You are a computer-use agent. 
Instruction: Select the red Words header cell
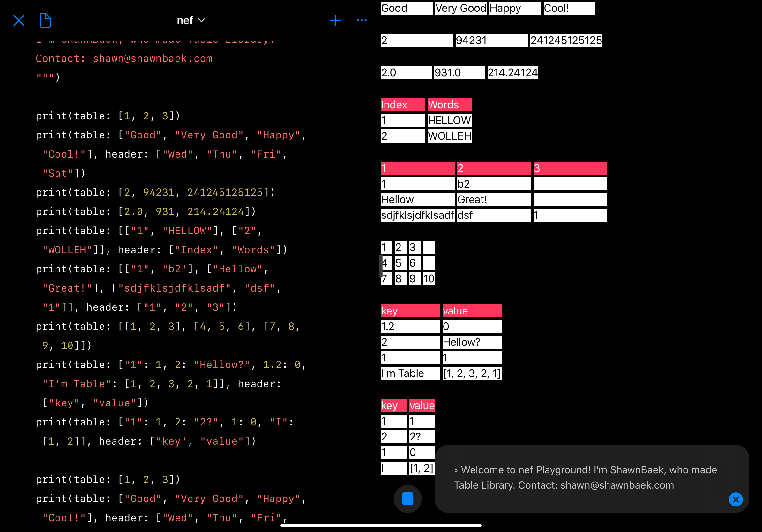(449, 105)
